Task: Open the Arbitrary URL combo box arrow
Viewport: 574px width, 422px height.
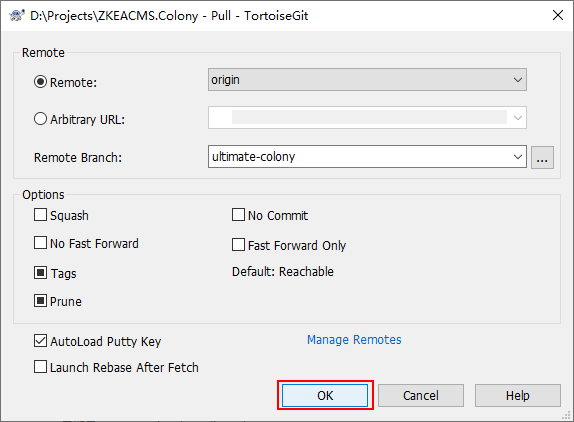Action: click(518, 118)
